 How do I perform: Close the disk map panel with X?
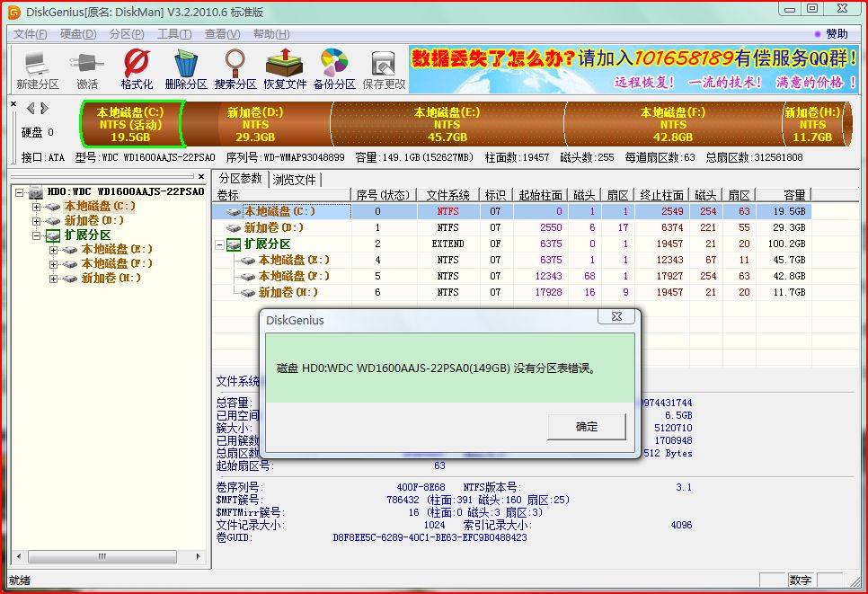pos(13,104)
